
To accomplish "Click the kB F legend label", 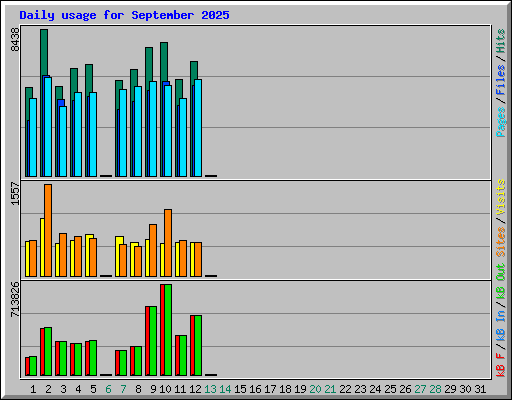I will coord(501,365).
